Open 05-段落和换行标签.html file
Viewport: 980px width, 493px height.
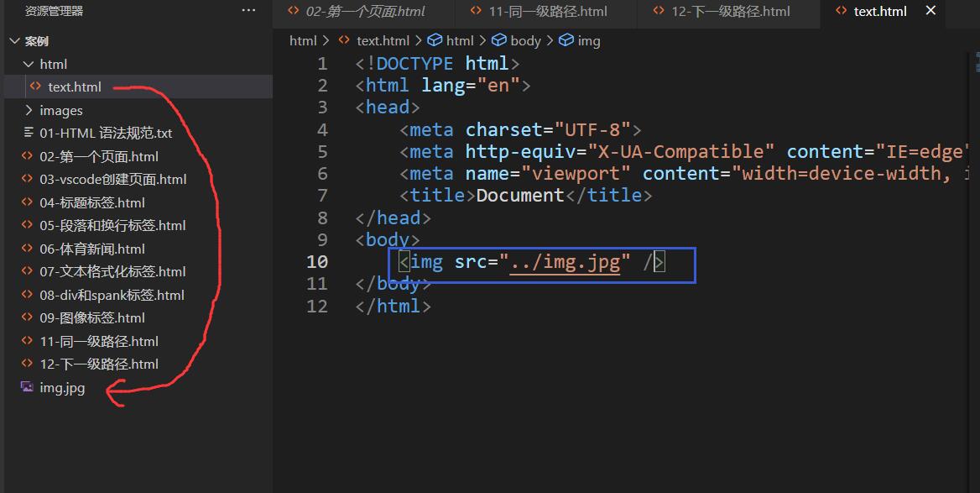coord(112,226)
